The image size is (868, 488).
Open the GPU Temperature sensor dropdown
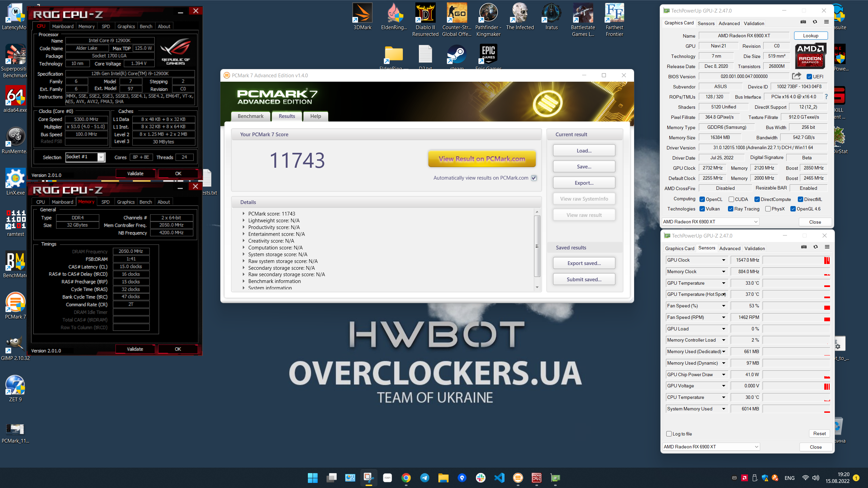[724, 283]
